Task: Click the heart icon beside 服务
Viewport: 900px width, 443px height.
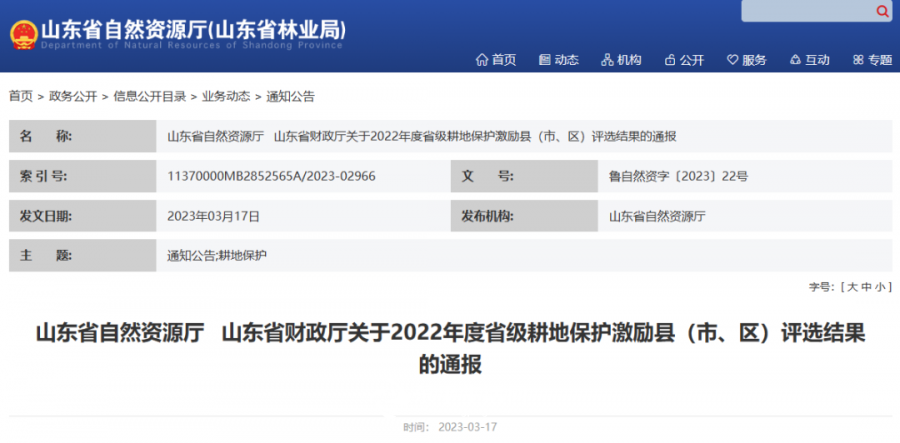Action: [x=733, y=60]
